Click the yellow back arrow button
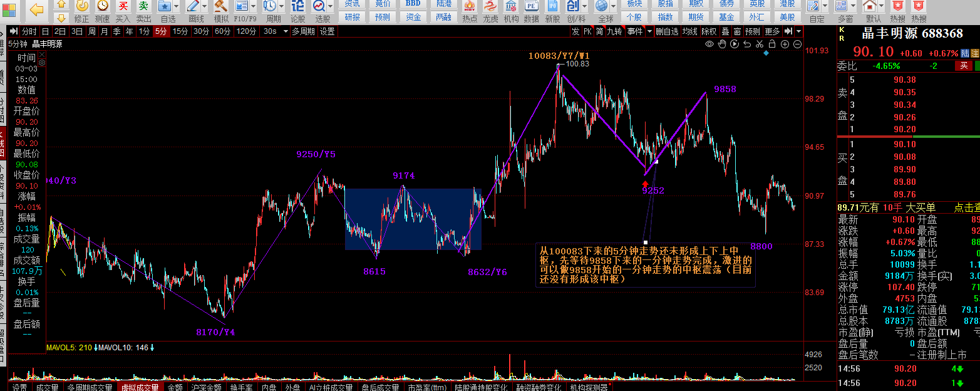This screenshot has width=980, height=391. click(36, 9)
